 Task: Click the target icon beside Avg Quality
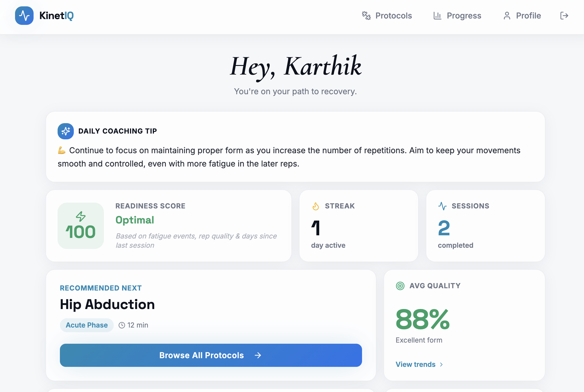pos(400,286)
